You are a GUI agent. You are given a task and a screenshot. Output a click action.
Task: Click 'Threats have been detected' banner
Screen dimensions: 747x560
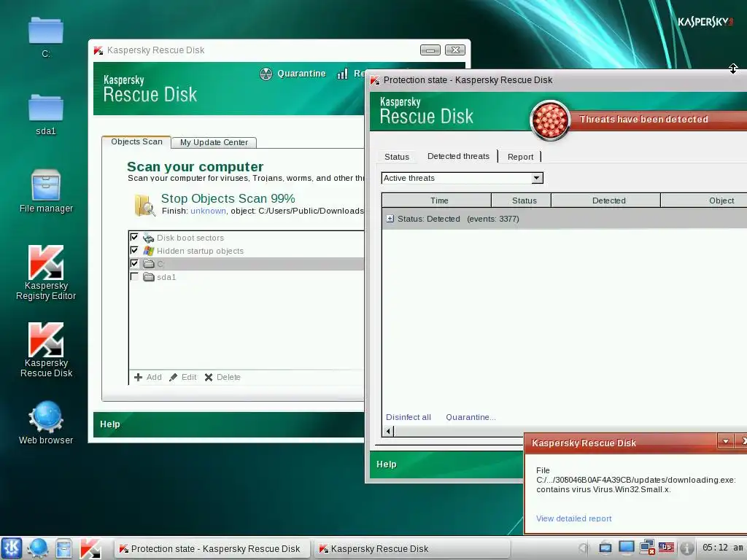643,120
